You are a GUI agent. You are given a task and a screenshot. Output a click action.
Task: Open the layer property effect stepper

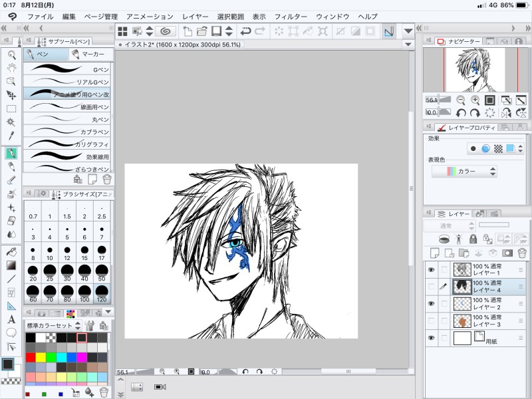click(x=521, y=148)
